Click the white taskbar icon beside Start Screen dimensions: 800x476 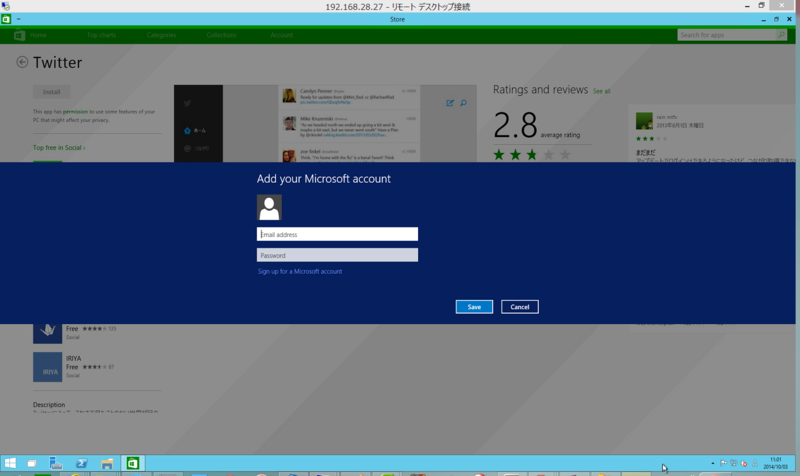(32, 463)
